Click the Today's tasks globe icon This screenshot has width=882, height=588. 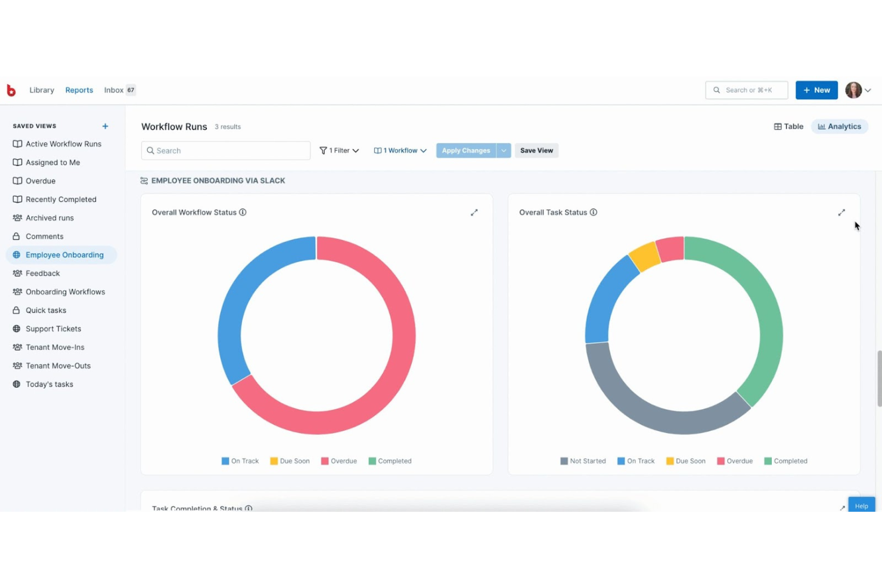17,384
